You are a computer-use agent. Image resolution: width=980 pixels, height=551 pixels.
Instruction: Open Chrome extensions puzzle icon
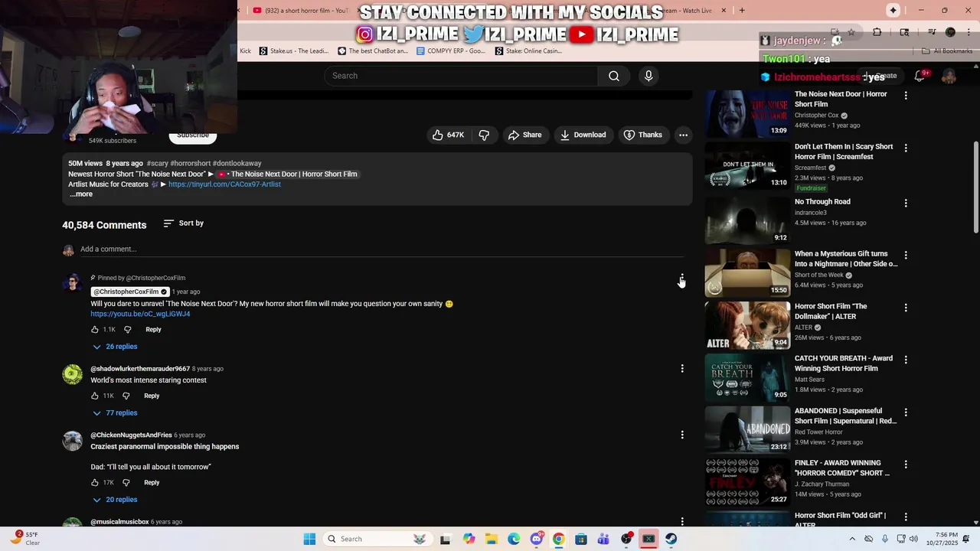click(877, 32)
